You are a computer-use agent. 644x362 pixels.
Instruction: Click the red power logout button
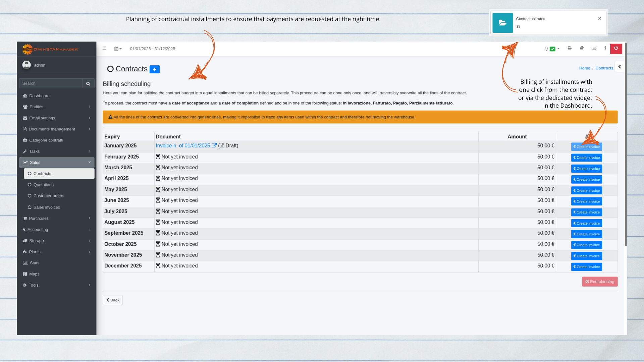click(x=616, y=49)
